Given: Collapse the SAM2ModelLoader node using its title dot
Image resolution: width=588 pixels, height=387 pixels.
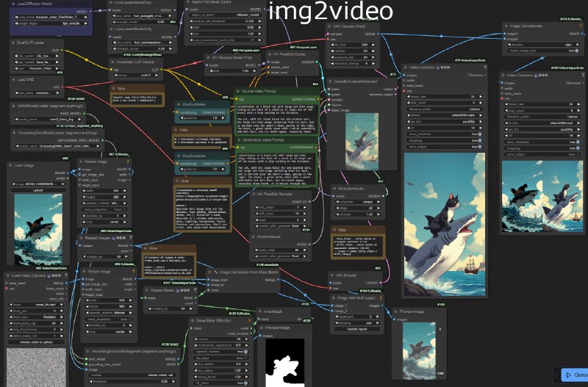Looking at the screenshot, I should (12, 106).
